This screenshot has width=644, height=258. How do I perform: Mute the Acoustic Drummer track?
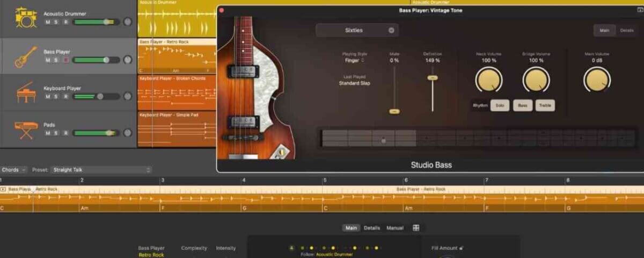pos(48,22)
